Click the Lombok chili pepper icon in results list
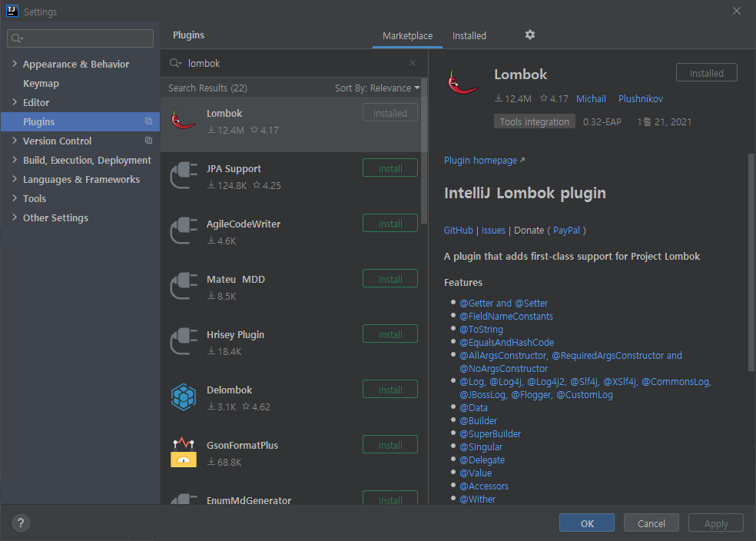756x541 pixels. 183,120
